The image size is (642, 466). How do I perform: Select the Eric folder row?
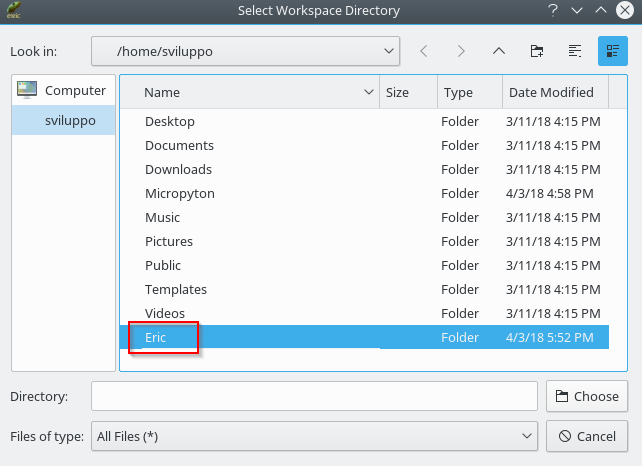(x=156, y=338)
